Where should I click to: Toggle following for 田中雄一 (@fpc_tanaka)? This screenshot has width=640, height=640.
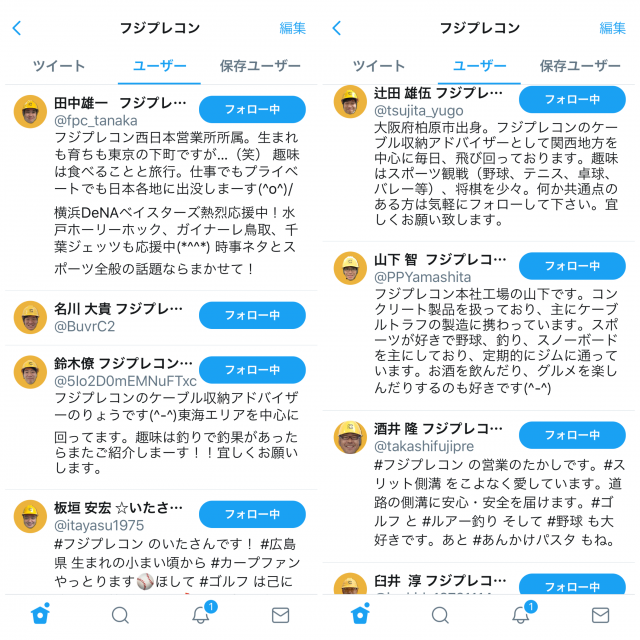tap(252, 109)
